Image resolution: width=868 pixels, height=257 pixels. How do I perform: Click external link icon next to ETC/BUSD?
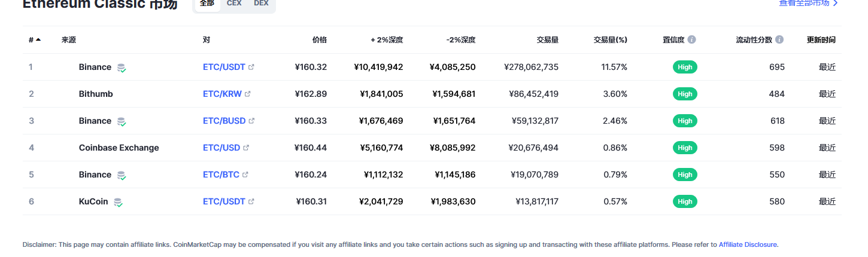point(251,121)
